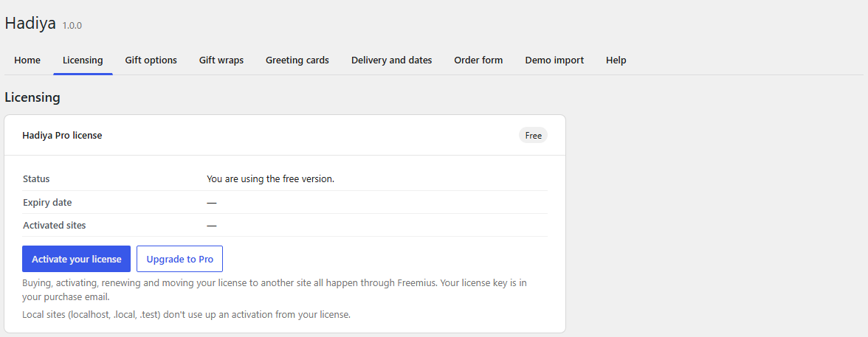Go to the Greeting cards tab
This screenshot has width=868, height=337.
(x=297, y=60)
